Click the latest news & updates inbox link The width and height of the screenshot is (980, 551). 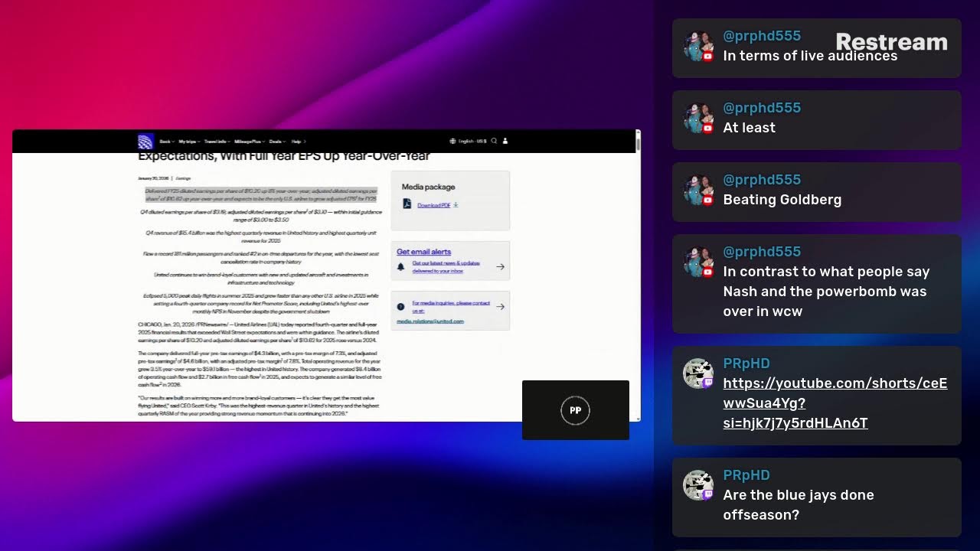[446, 267]
